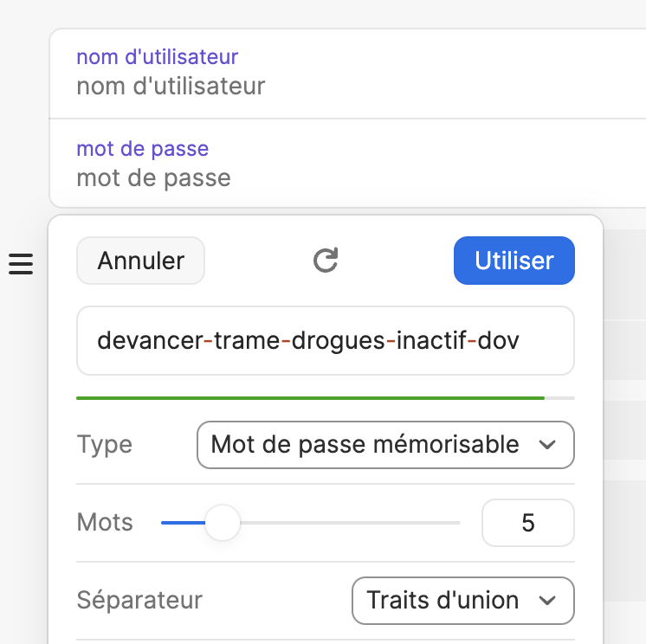Image resolution: width=646 pixels, height=644 pixels.
Task: Click the purple mot de passe label
Action: [143, 149]
